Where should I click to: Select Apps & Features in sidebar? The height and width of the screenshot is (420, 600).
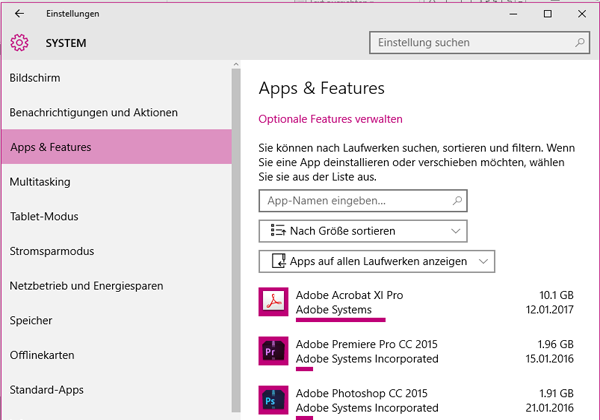pyautogui.click(x=117, y=147)
